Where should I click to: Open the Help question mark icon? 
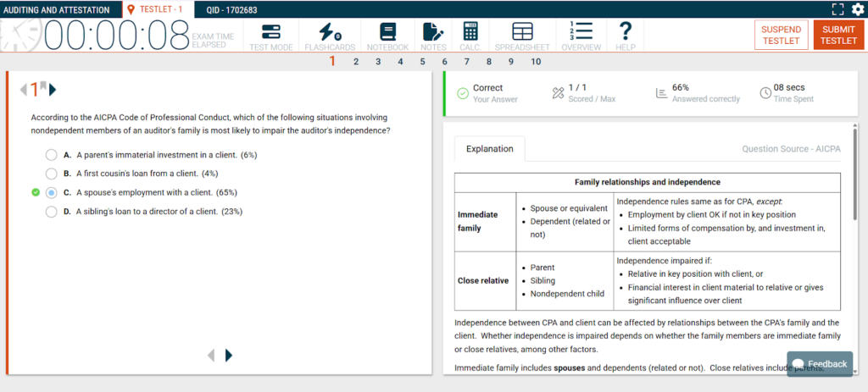tap(625, 31)
